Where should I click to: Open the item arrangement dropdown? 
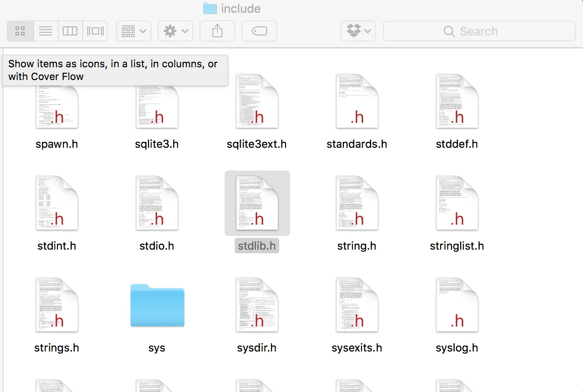[x=134, y=31]
